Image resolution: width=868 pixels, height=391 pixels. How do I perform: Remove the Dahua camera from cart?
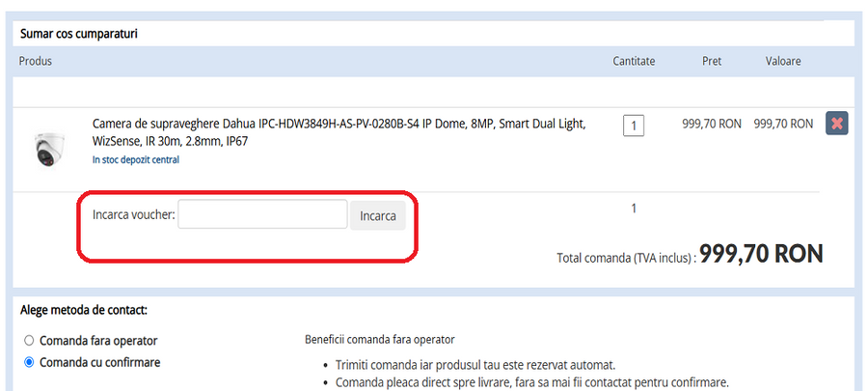836,124
